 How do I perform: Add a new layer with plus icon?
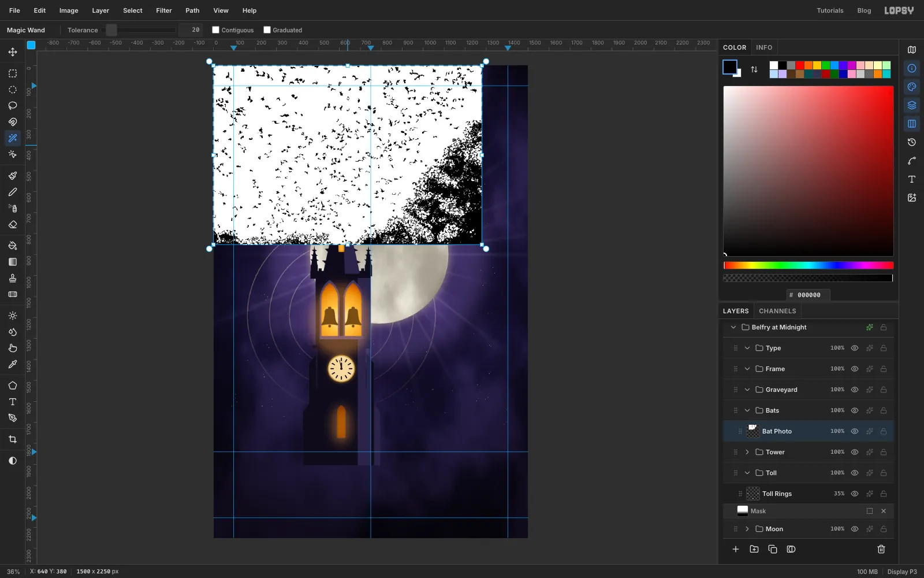pos(736,549)
